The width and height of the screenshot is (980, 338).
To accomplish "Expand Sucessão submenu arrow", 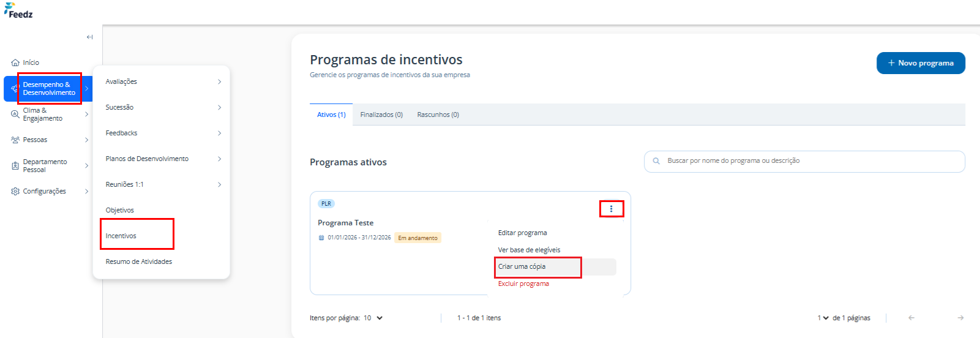I will coord(220,108).
